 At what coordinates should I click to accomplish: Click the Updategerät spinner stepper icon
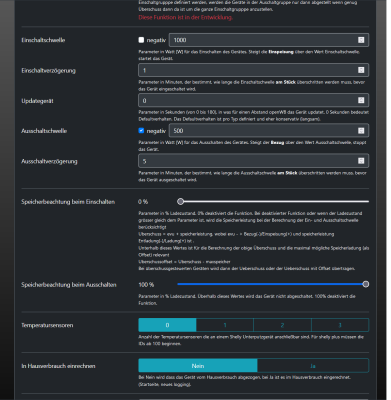click(361, 100)
